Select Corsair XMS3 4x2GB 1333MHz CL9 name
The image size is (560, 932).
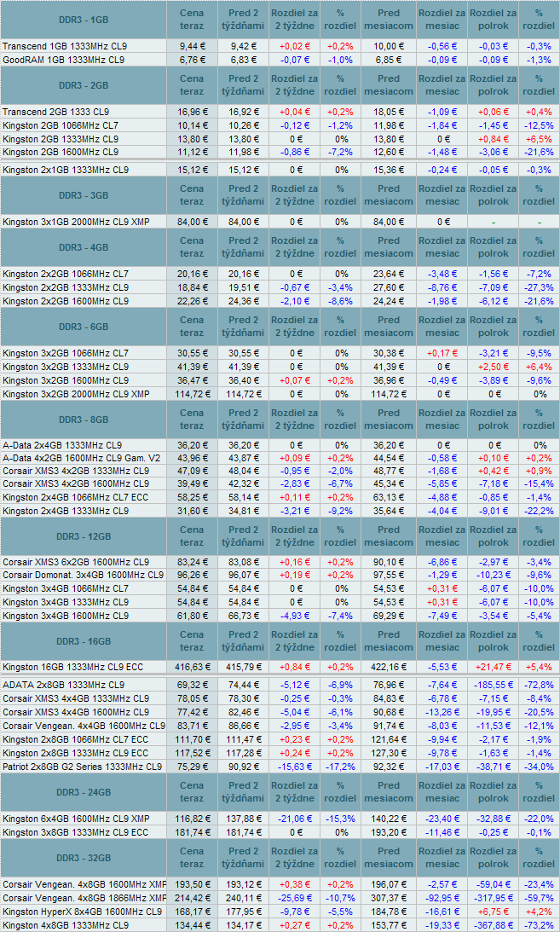pyautogui.click(x=75, y=471)
